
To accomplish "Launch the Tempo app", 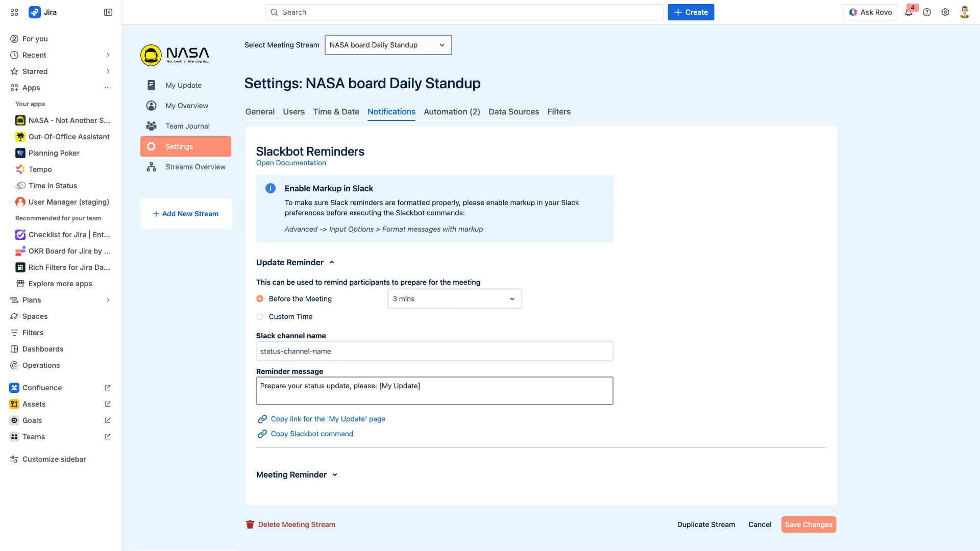I will (x=40, y=169).
